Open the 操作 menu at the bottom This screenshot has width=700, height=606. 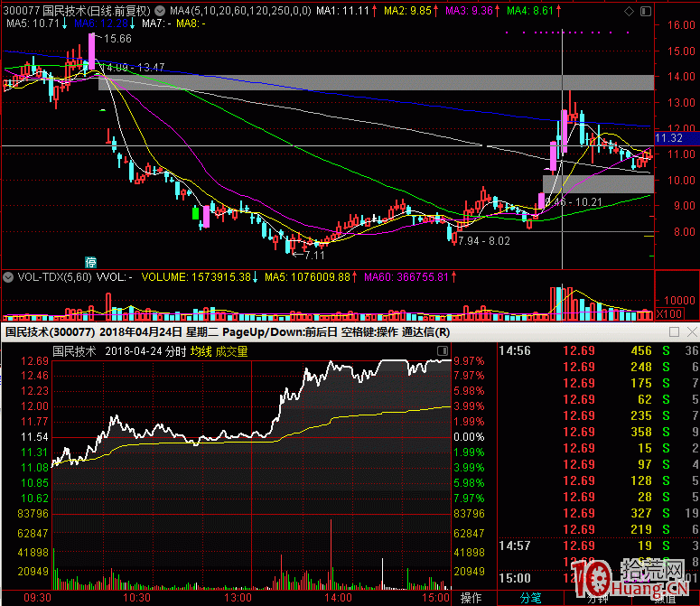click(x=471, y=598)
